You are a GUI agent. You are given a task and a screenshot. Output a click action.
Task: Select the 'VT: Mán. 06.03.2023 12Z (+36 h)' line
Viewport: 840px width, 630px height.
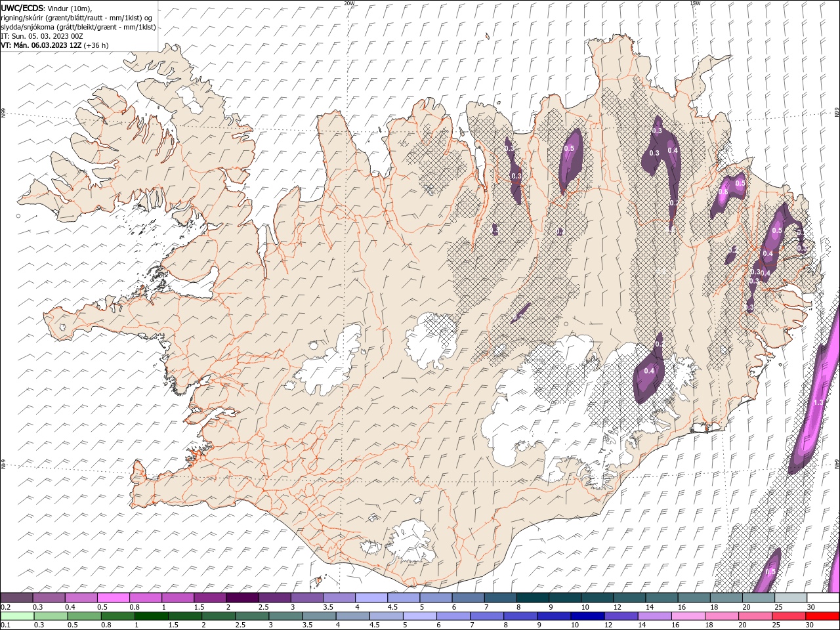click(x=54, y=45)
